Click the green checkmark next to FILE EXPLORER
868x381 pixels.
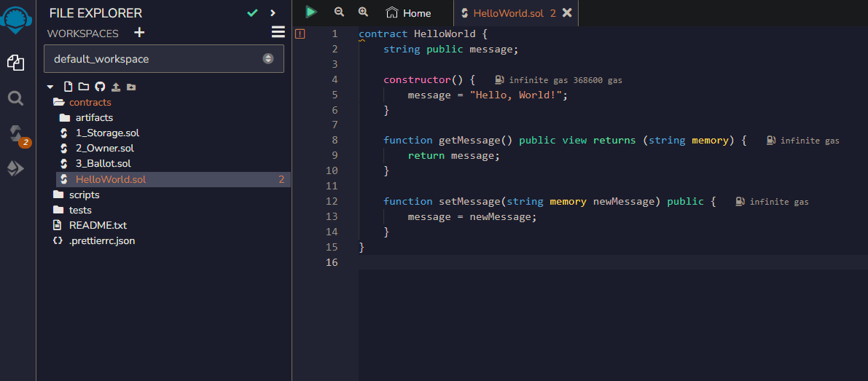(252, 12)
